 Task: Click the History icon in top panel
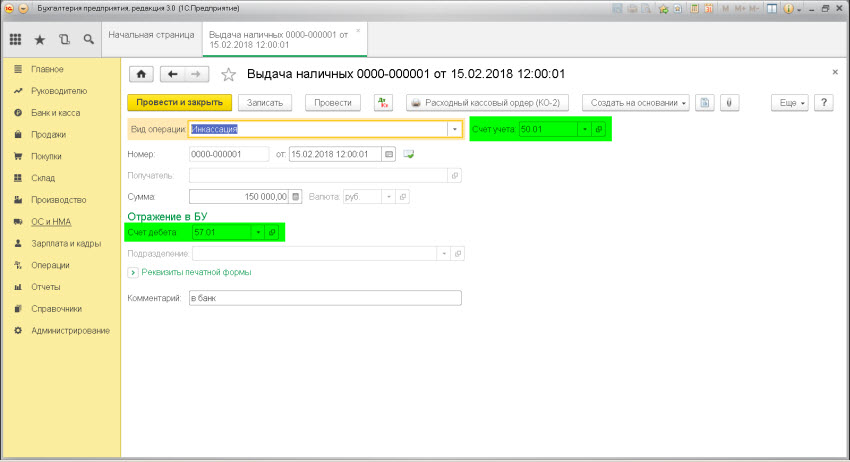65,40
